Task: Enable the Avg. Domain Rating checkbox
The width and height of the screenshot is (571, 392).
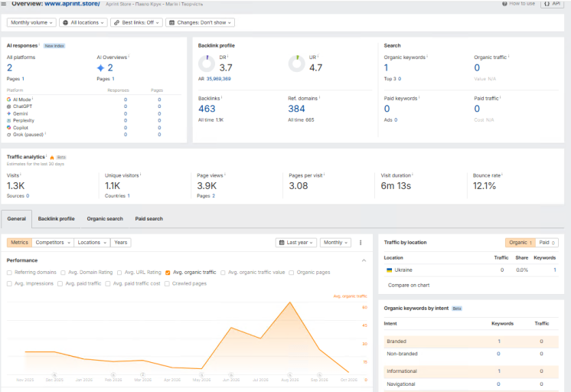Action: (x=63, y=273)
